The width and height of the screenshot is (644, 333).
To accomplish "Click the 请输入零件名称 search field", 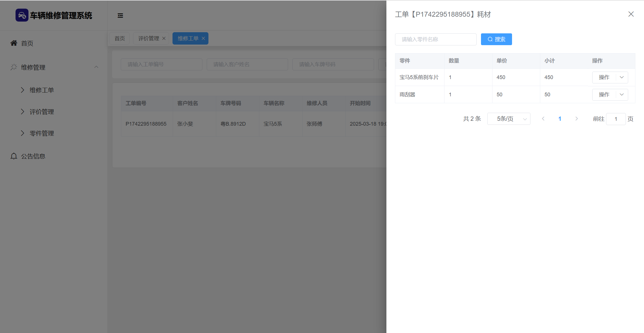I will point(436,39).
